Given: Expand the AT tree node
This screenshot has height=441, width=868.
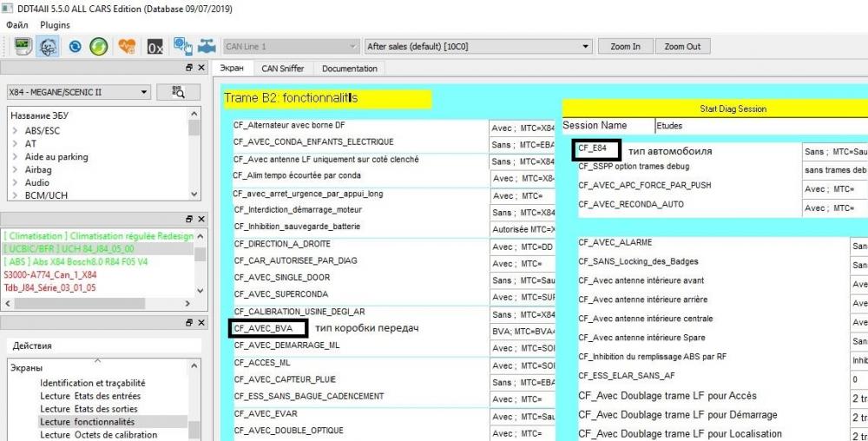Looking at the screenshot, I should point(15,144).
